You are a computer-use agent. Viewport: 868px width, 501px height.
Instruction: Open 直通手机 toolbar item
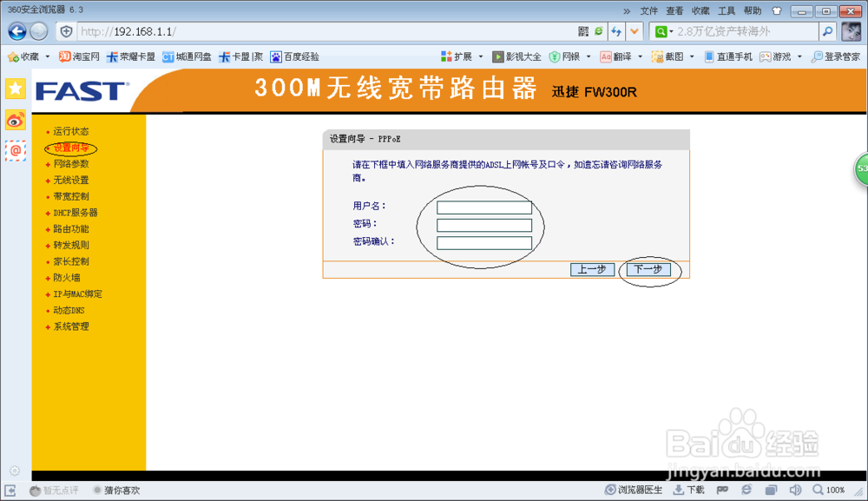[728, 56]
